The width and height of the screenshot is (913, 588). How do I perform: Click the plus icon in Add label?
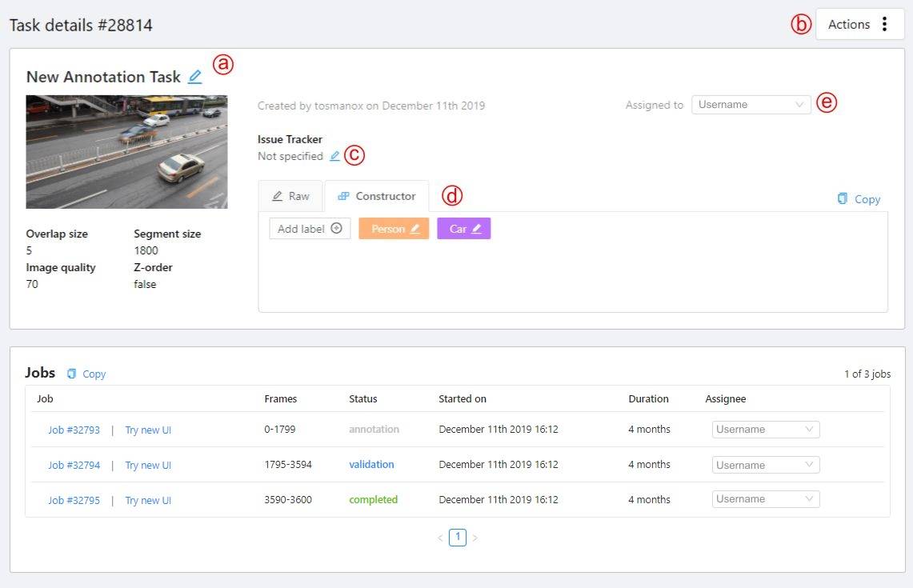(x=336, y=229)
